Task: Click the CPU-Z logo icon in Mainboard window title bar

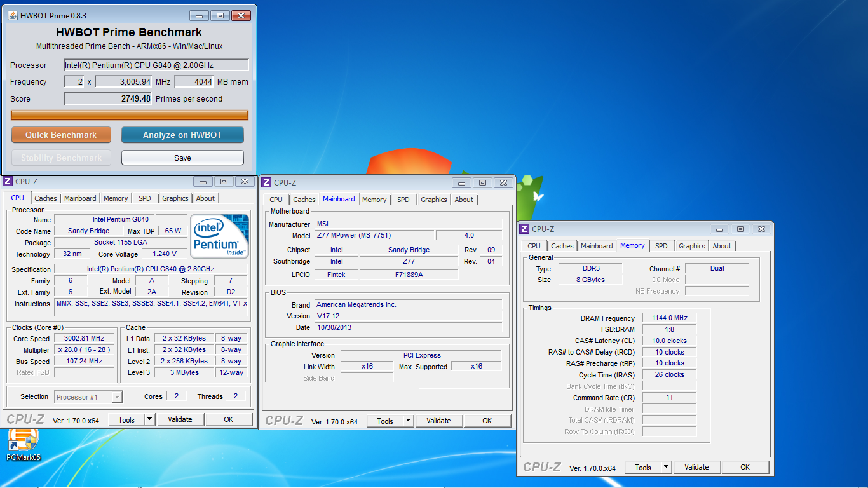Action: [267, 183]
